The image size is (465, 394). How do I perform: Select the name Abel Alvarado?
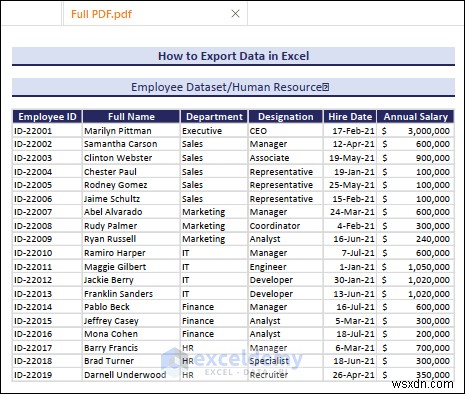coord(113,212)
